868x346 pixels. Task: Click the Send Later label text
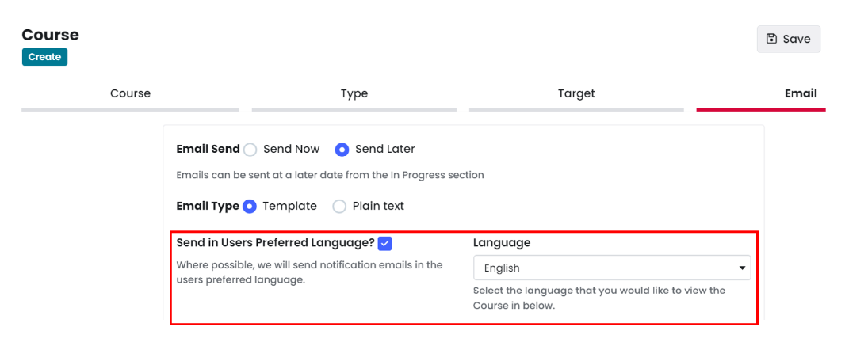[x=384, y=149]
